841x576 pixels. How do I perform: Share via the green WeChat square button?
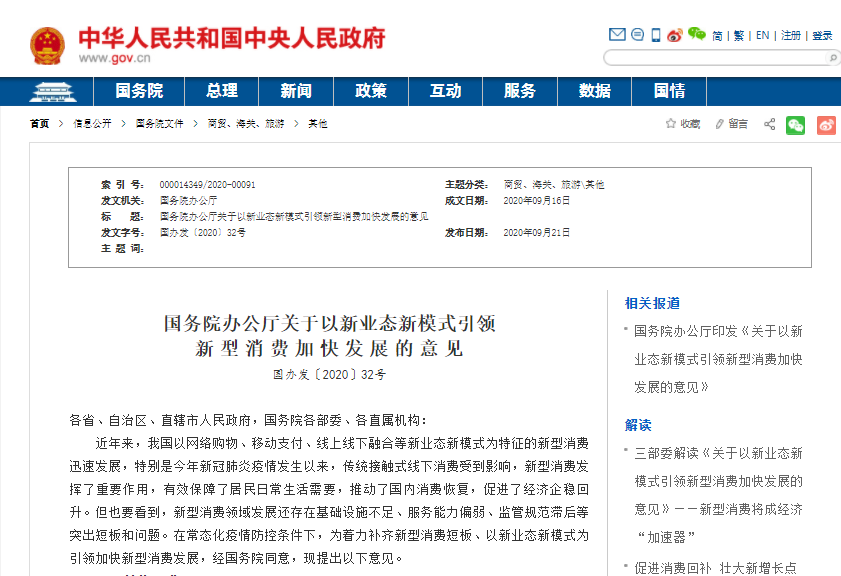coord(795,125)
